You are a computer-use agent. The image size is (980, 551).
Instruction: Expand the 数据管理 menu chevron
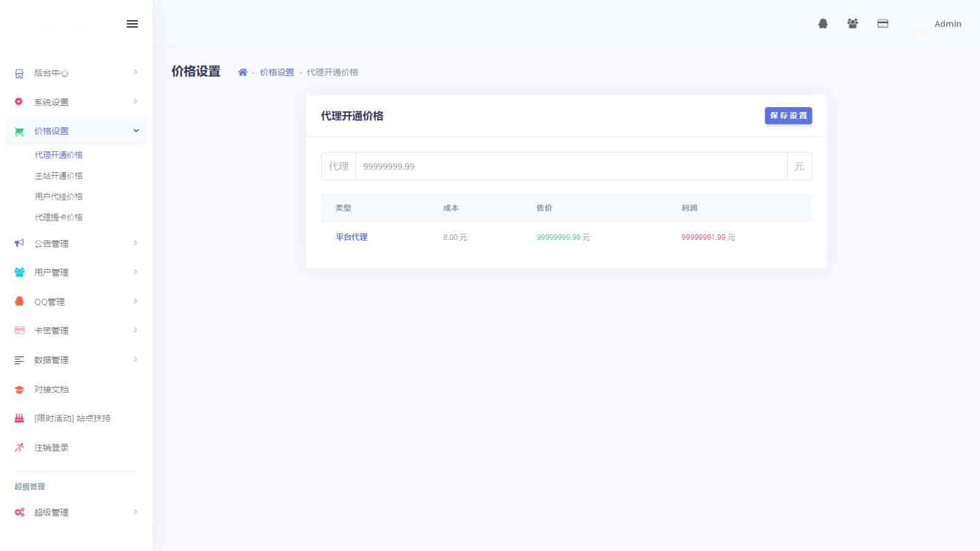tap(135, 359)
